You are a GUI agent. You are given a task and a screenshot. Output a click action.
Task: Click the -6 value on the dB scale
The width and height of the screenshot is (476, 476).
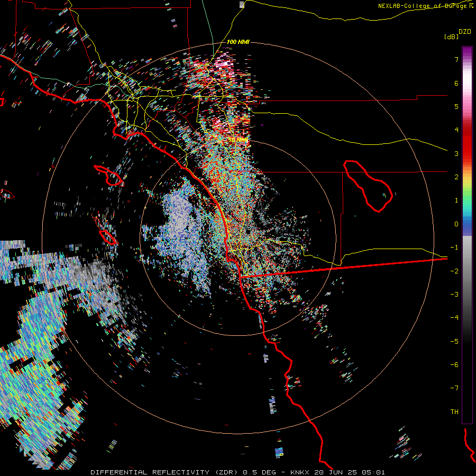tap(454, 365)
